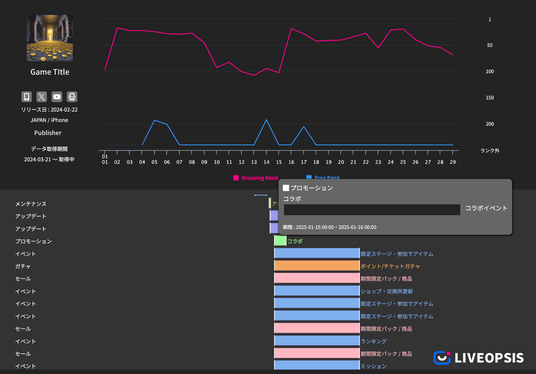This screenshot has width=536, height=374.
Task: Click the fourth icon beside the YouTube icon
Action: pyautogui.click(x=72, y=97)
